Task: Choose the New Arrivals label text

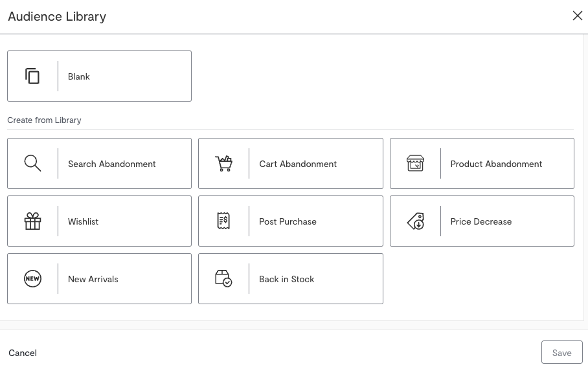Action: click(x=93, y=279)
